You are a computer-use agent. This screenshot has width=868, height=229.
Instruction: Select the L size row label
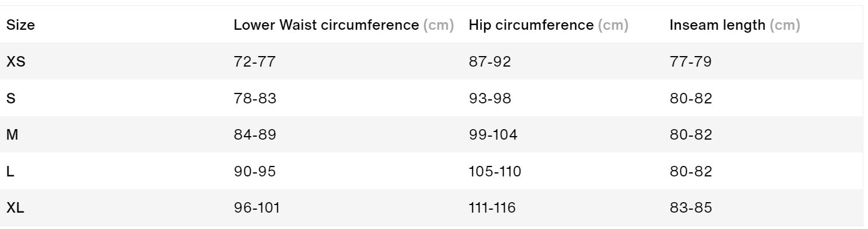tap(10, 172)
